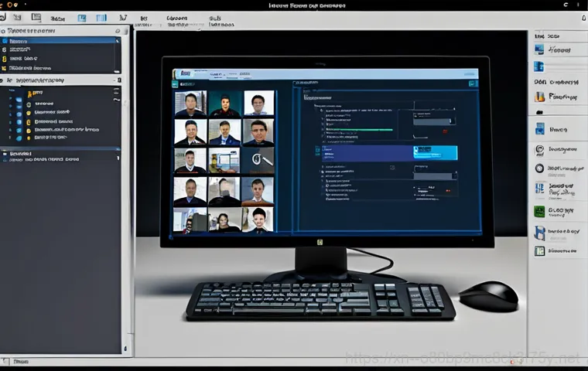Click the black ring icon in the right sidebar
The image size is (588, 371).
(539, 168)
